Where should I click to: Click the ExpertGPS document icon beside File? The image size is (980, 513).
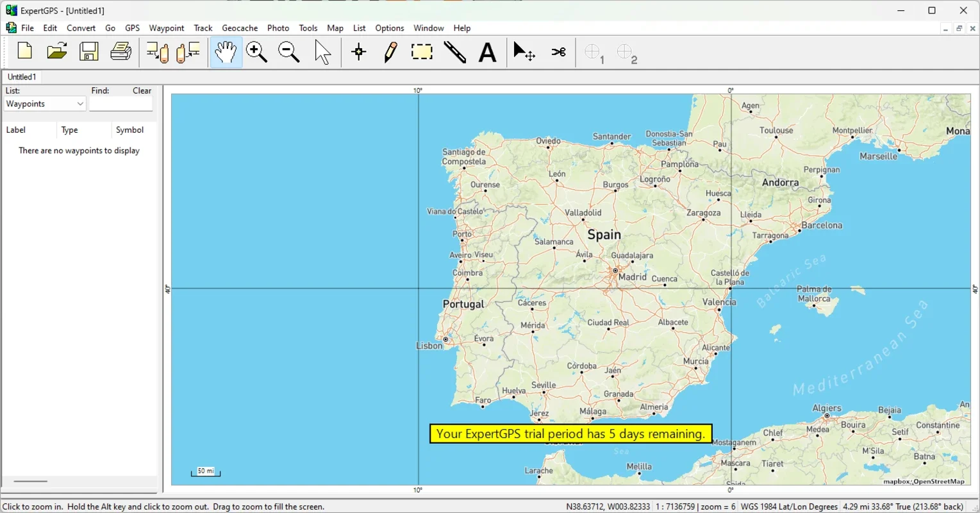(x=11, y=28)
